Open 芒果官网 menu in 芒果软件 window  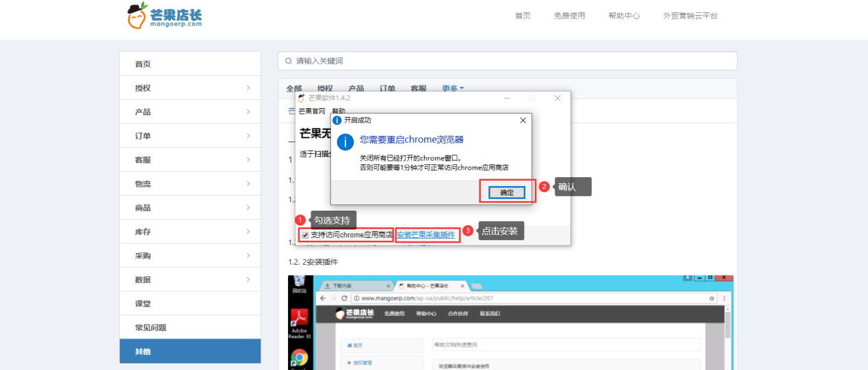point(313,111)
